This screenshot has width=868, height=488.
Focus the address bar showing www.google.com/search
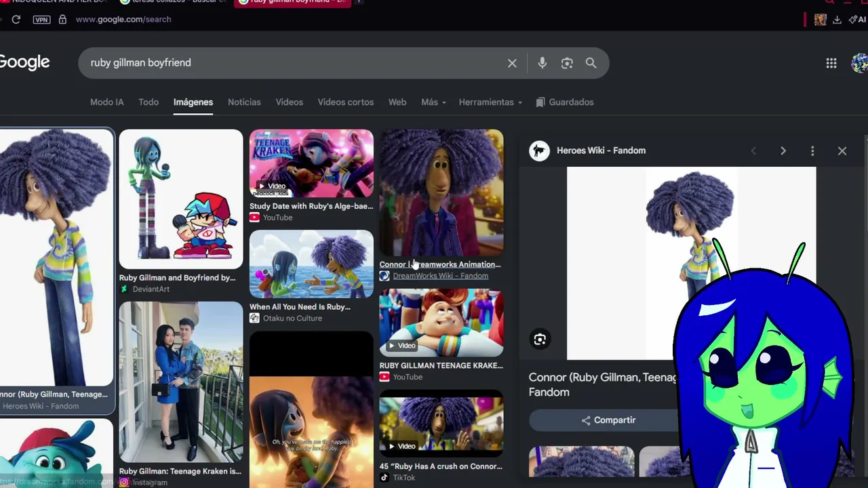[x=123, y=20]
